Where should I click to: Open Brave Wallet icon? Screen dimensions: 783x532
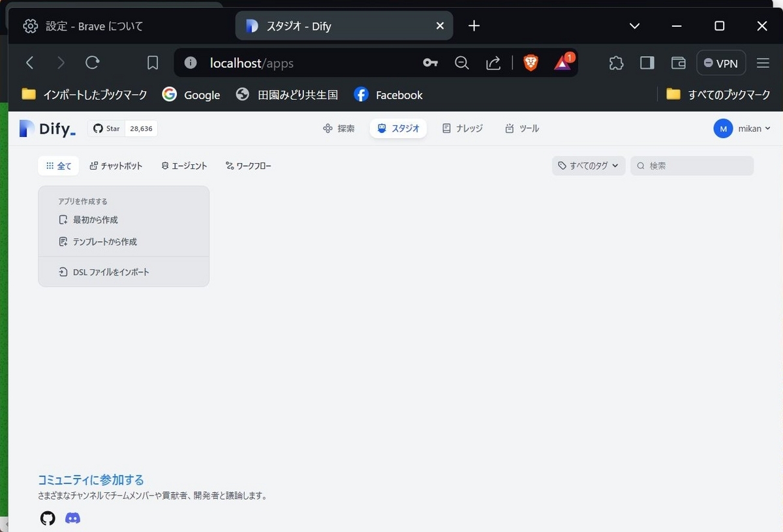tap(679, 63)
